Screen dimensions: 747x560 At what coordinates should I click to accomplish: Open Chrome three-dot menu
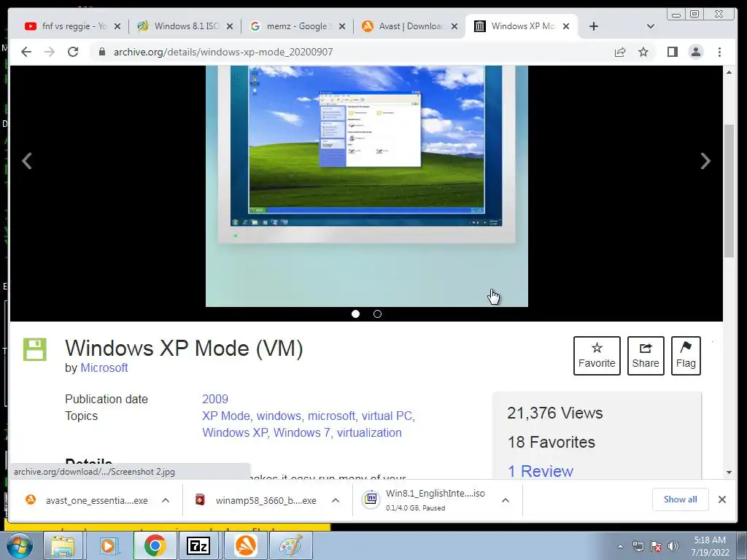click(x=719, y=52)
